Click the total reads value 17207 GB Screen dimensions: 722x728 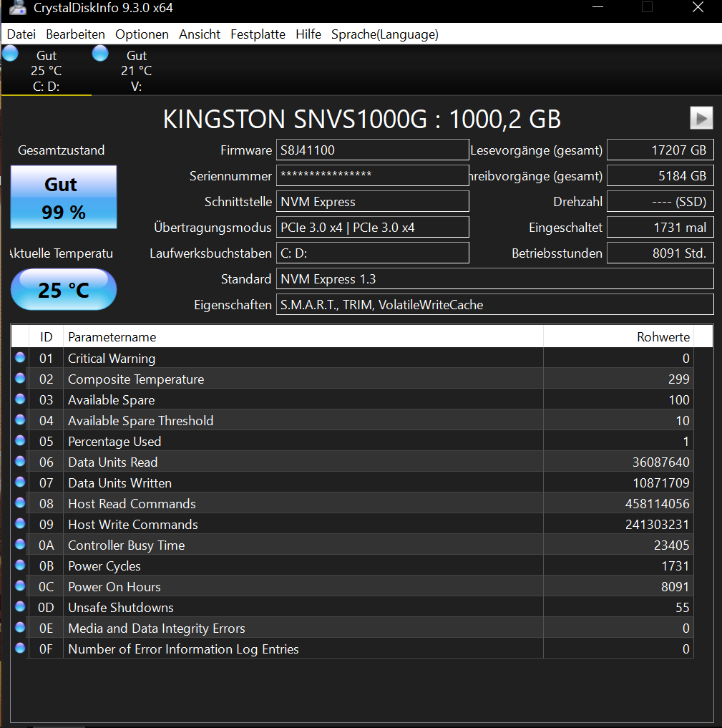(660, 150)
